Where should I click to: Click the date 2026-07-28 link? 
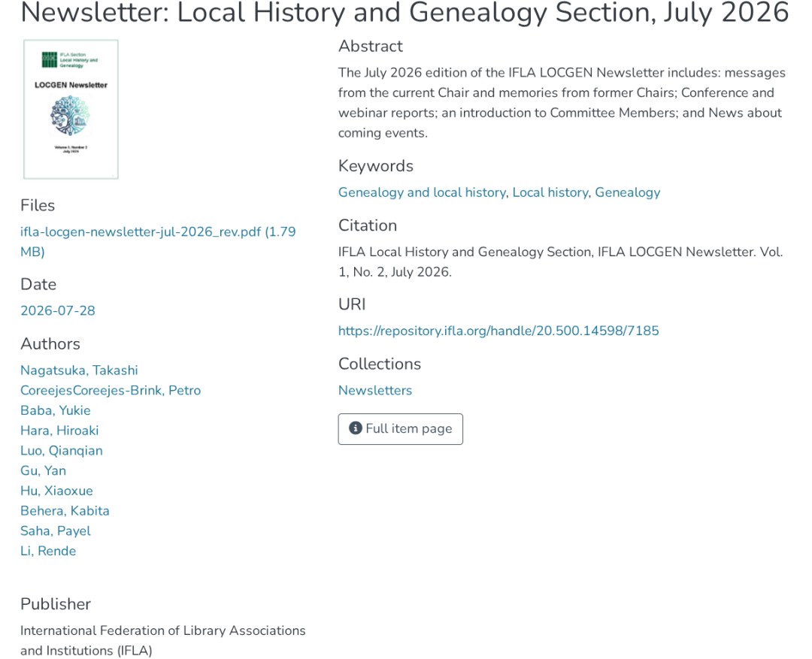[58, 310]
